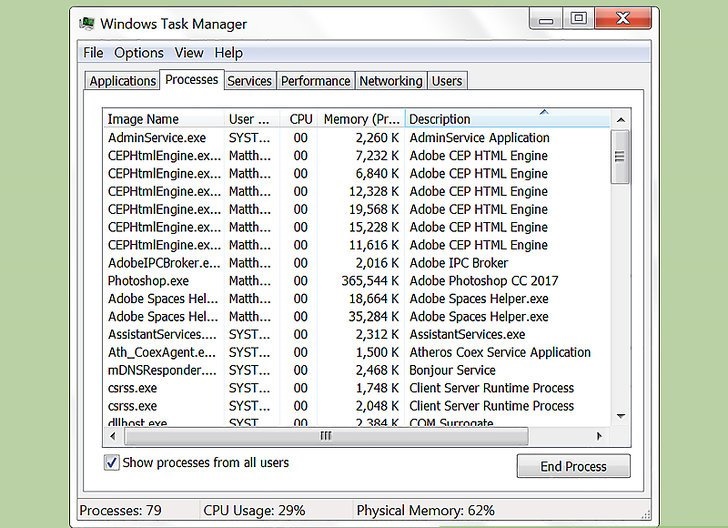Open the Options menu
Viewport: 728px width, 528px height.
[139, 53]
